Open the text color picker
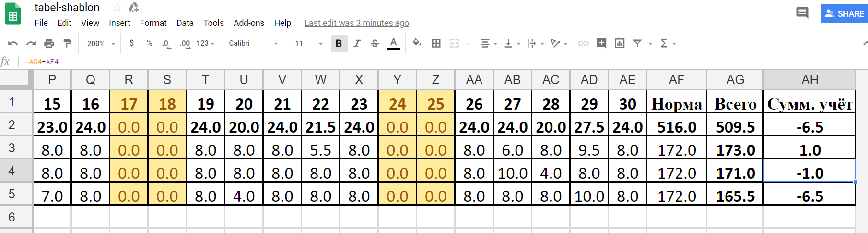The width and height of the screenshot is (868, 233). pyautogui.click(x=394, y=44)
